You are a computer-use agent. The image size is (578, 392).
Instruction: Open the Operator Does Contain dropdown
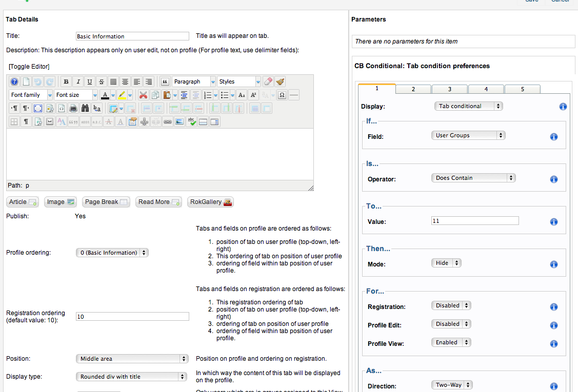click(x=473, y=178)
